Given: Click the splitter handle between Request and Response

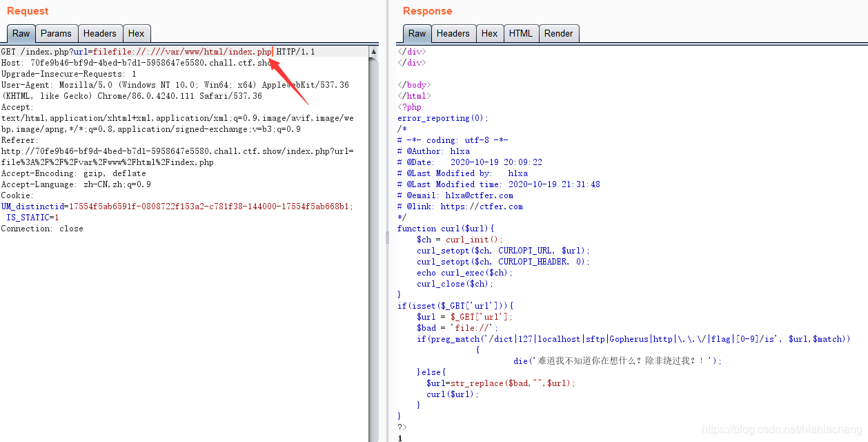Looking at the screenshot, I should click(387, 238).
